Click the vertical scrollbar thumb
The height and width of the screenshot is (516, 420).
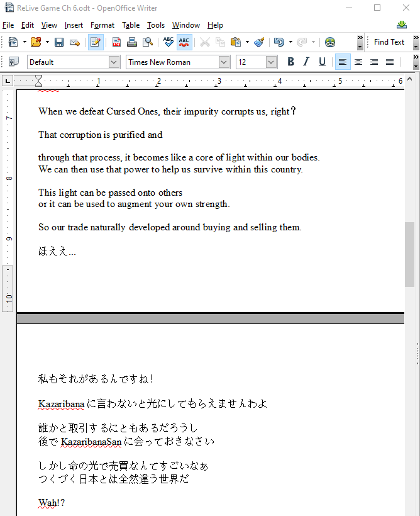410,254
